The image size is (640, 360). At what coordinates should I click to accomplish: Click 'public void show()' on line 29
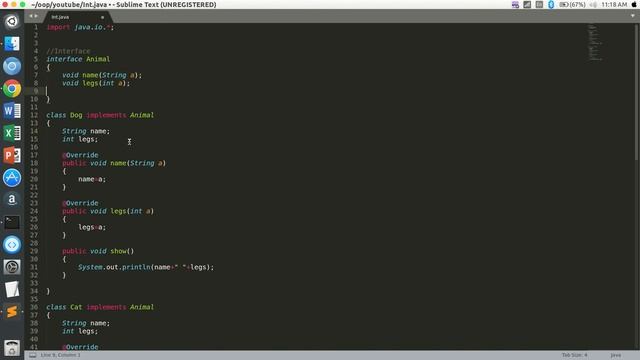pyautogui.click(x=98, y=251)
